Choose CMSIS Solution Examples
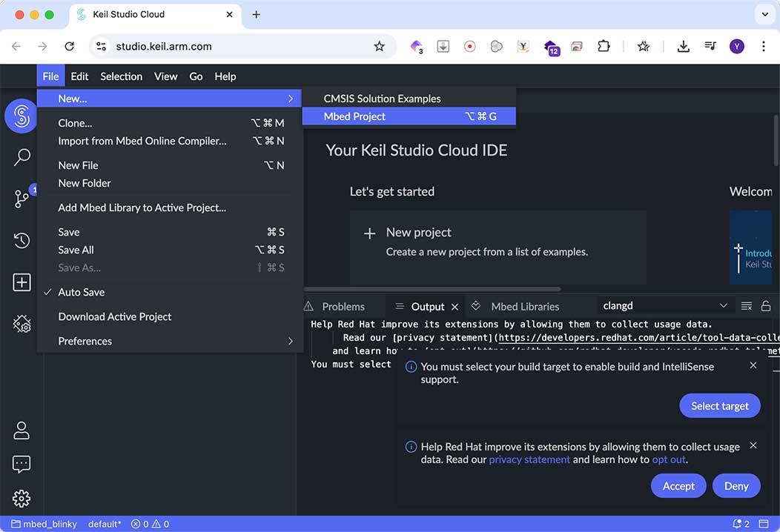The image size is (780, 532). point(409,99)
